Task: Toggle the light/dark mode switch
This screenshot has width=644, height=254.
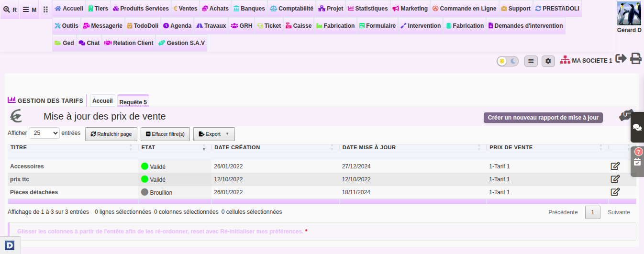Action: (x=508, y=61)
